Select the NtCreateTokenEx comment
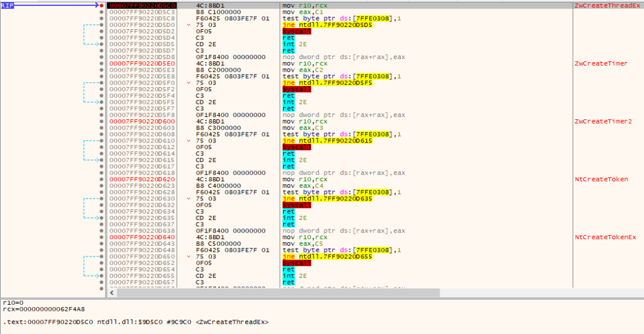 [x=605, y=237]
